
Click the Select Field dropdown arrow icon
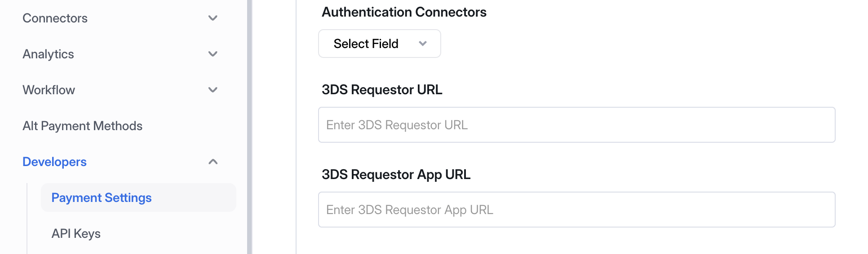click(422, 44)
